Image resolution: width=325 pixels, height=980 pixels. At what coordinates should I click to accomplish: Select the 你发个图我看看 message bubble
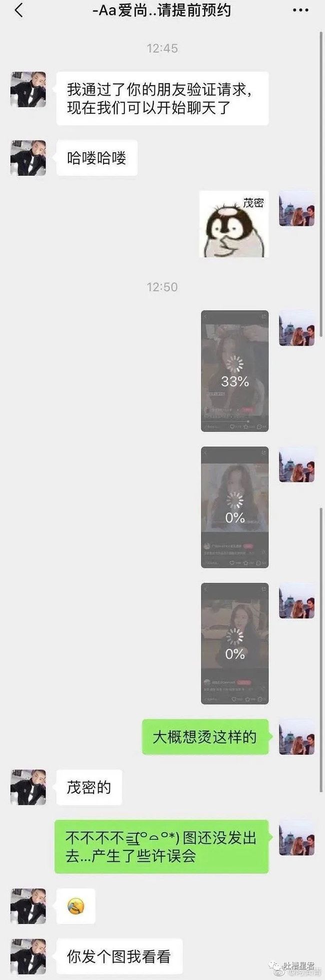point(119,957)
